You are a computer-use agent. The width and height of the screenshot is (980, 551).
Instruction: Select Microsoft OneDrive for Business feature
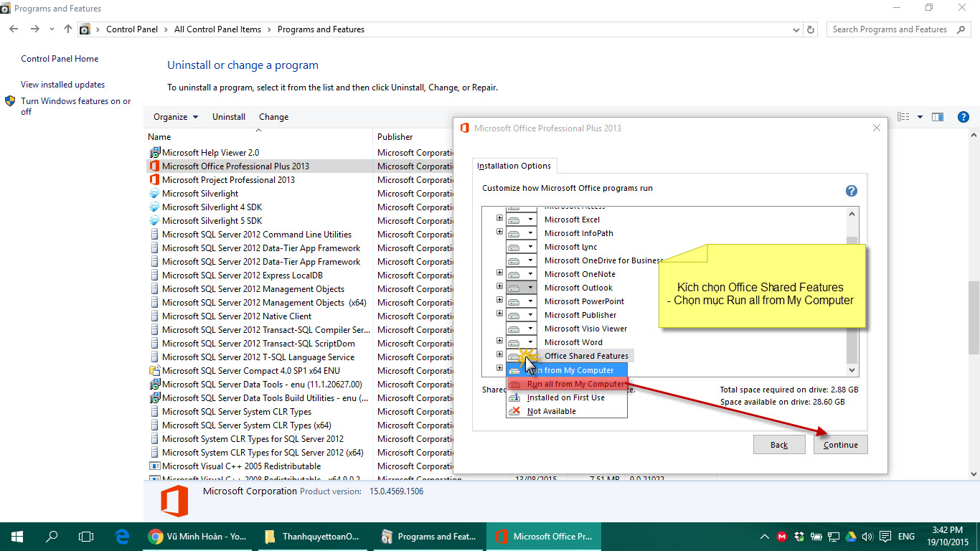click(603, 260)
